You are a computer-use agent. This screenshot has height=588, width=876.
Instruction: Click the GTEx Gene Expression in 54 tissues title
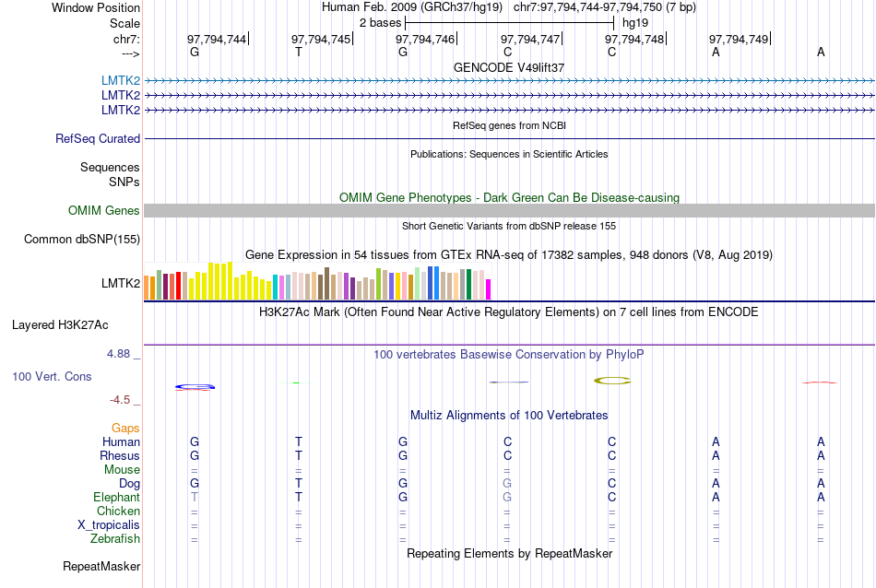(509, 255)
